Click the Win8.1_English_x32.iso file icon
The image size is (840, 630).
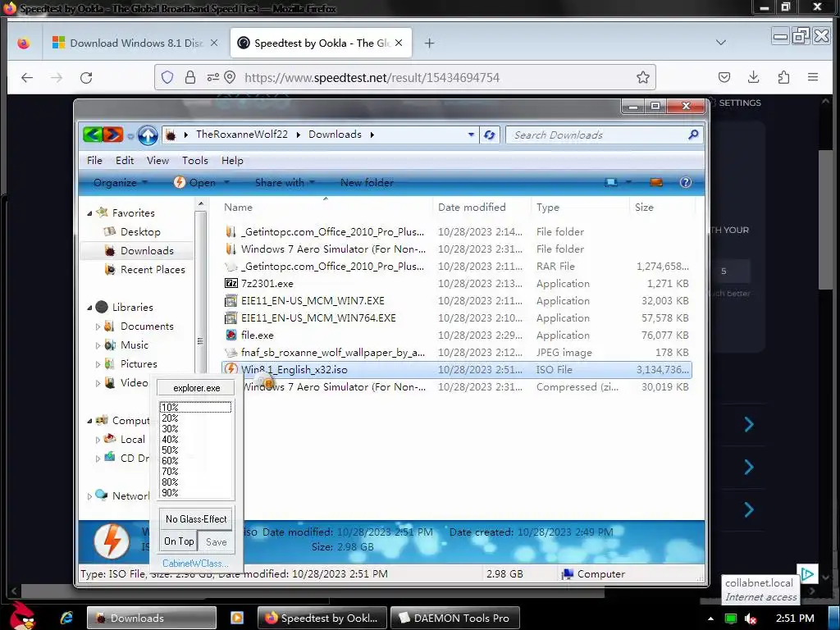pos(231,369)
